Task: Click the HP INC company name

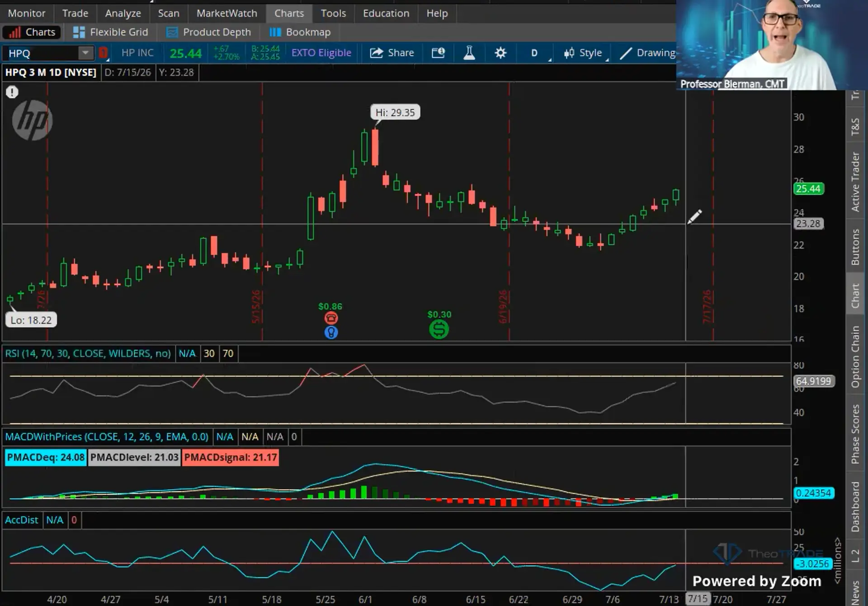Action: pyautogui.click(x=137, y=53)
